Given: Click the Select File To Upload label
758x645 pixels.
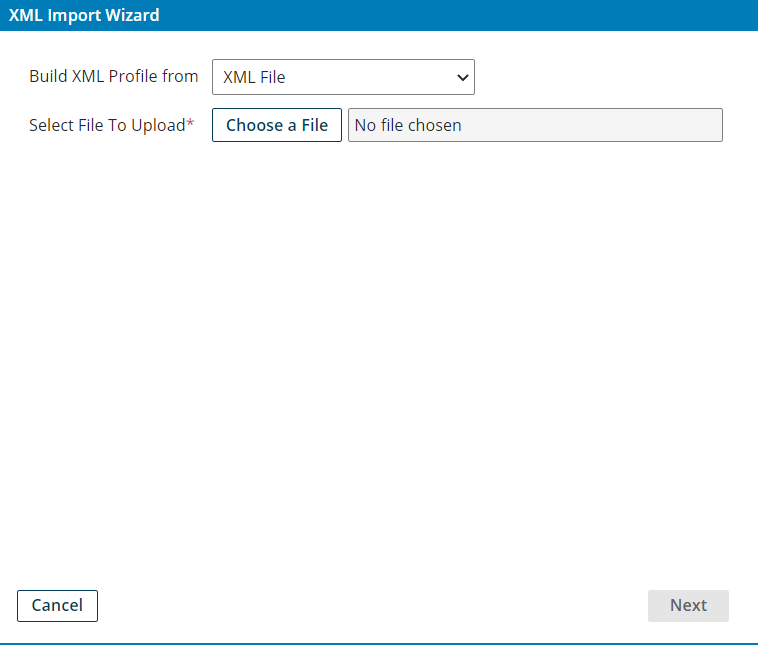Looking at the screenshot, I should (x=107, y=125).
